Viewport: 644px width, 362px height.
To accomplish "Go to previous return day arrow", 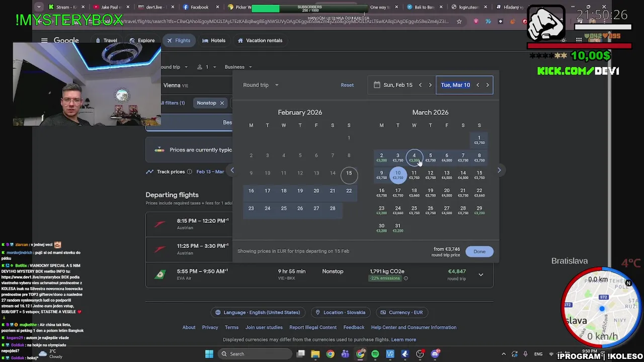I will point(477,85).
